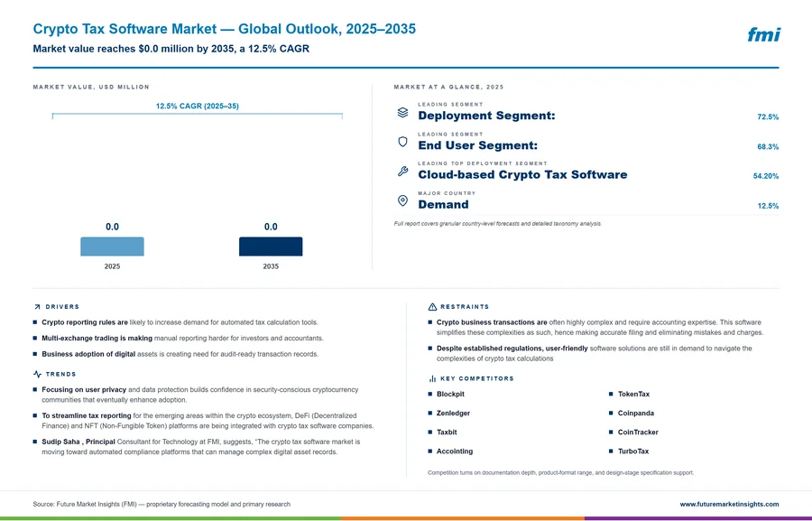The width and height of the screenshot is (812, 521).
Task: Click the Deployment Segment layers icon
Action: (402, 113)
